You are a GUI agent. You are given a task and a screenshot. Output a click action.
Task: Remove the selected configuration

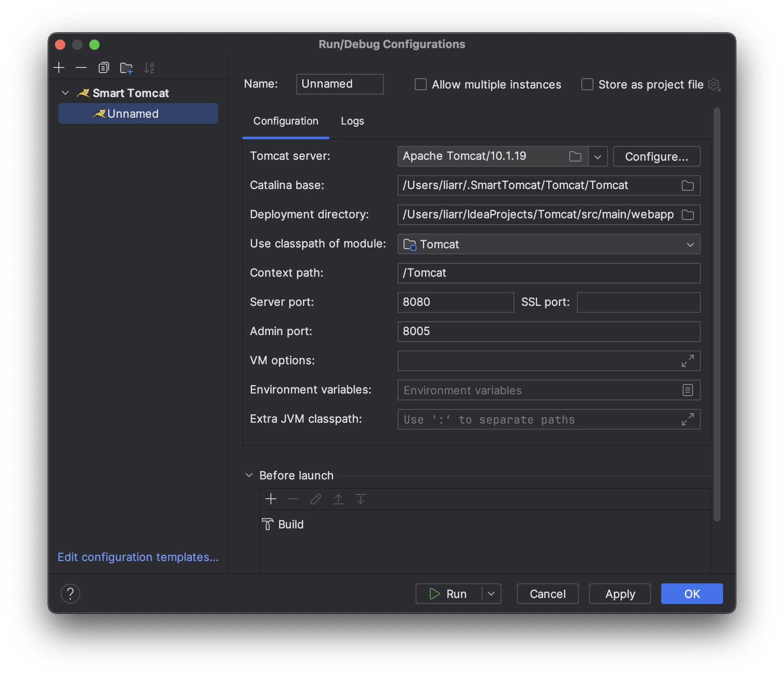tap(81, 67)
